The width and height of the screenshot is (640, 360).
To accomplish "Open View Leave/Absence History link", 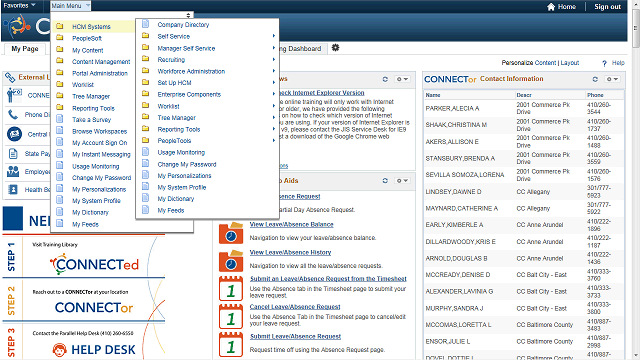I will point(290,252).
